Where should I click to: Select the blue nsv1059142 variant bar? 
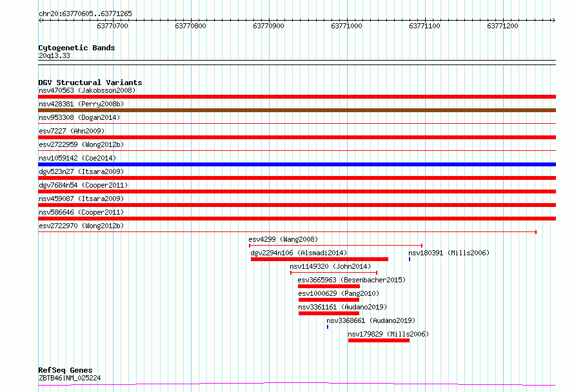(x=297, y=164)
